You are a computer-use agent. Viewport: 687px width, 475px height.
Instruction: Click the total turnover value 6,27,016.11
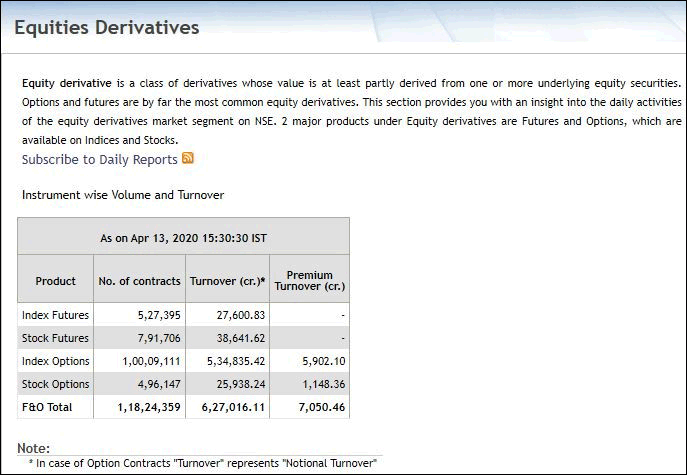pyautogui.click(x=234, y=407)
